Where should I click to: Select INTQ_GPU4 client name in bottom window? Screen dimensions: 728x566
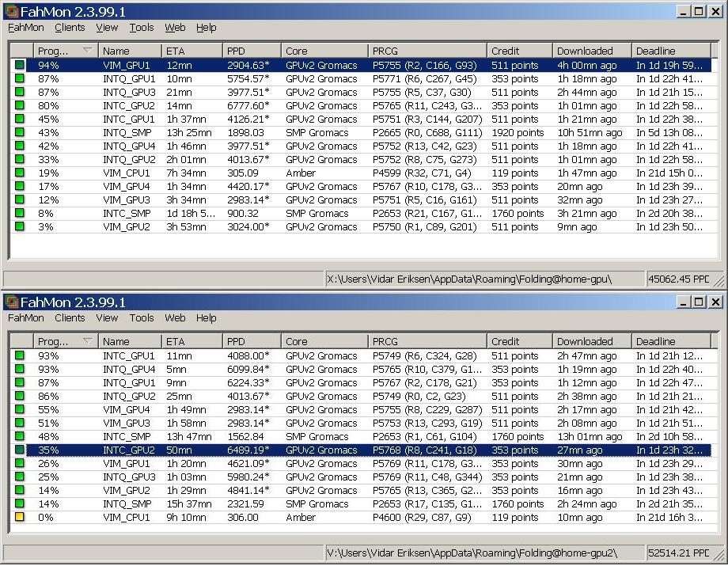tap(129, 369)
